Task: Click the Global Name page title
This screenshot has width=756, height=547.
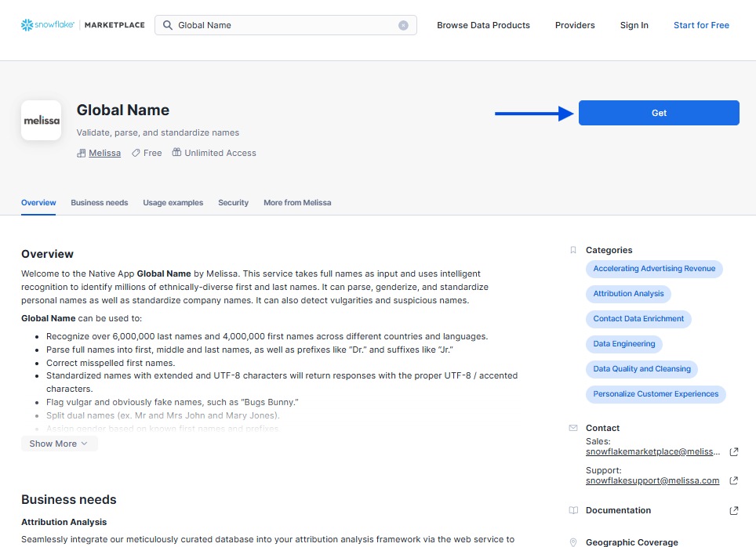Action: (123, 110)
